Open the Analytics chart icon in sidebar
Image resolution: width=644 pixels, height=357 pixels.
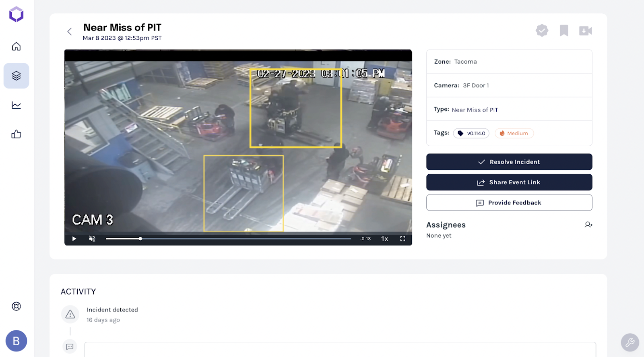click(17, 105)
